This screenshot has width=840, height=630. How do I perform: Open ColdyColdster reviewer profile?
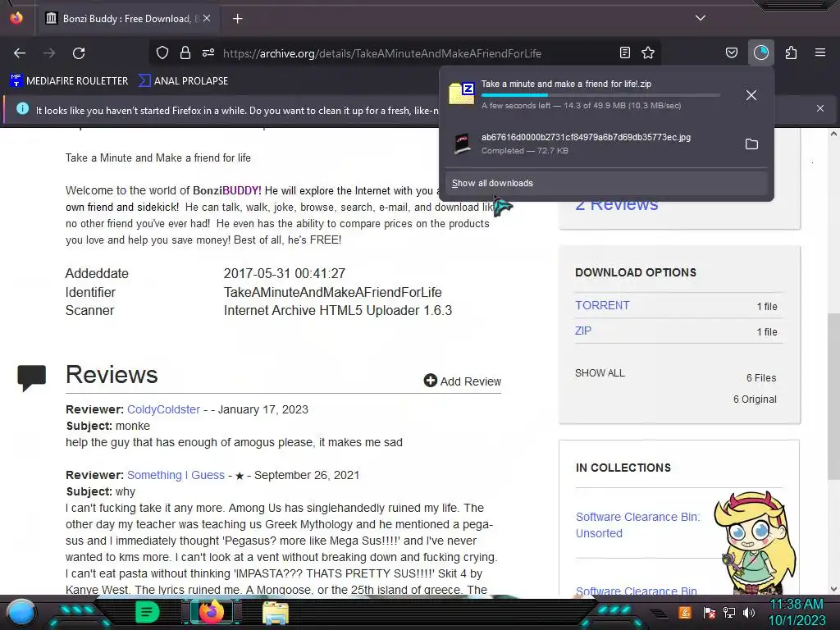tap(163, 409)
